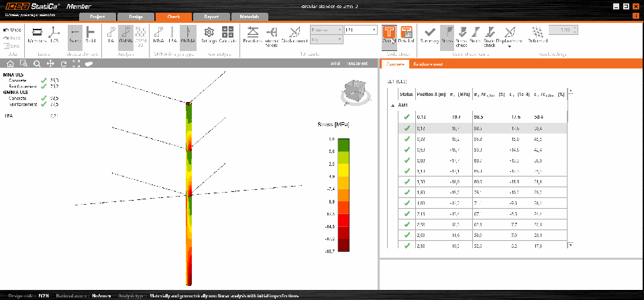644x300 pixels.
Task: Show Strain check results
Action: (x=489, y=36)
